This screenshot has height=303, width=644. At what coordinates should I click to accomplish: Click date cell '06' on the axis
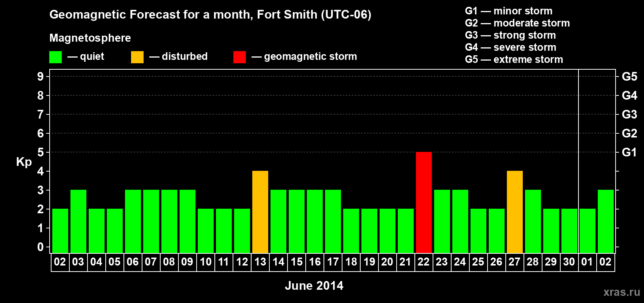[133, 262]
